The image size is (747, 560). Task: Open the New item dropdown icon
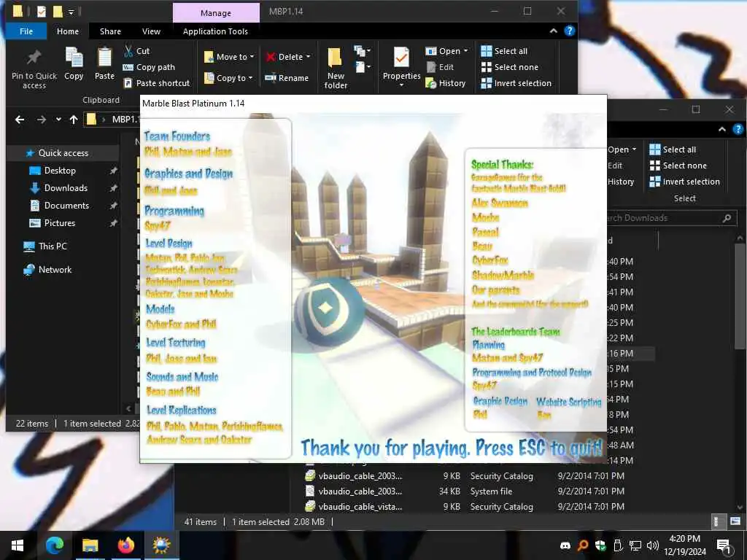tap(362, 50)
